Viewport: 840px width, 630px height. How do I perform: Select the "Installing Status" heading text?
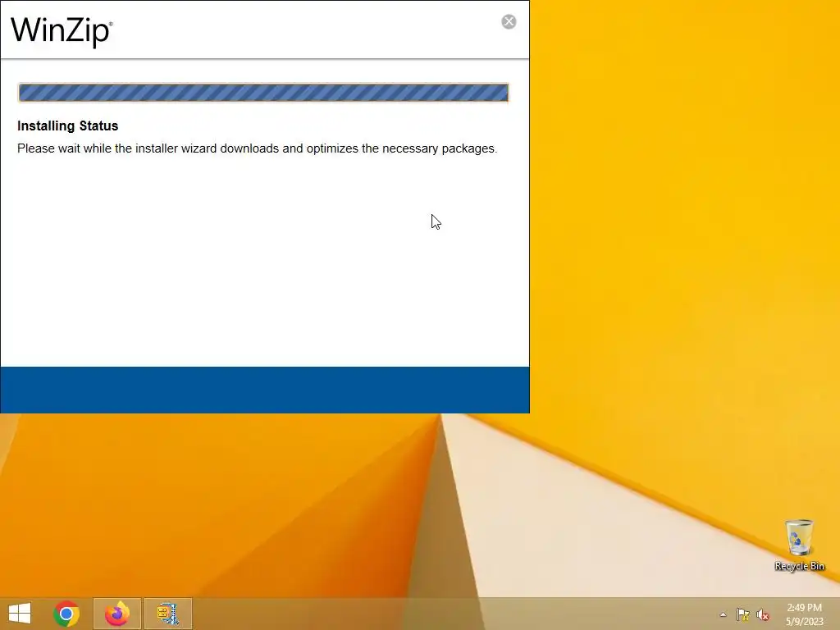click(67, 126)
